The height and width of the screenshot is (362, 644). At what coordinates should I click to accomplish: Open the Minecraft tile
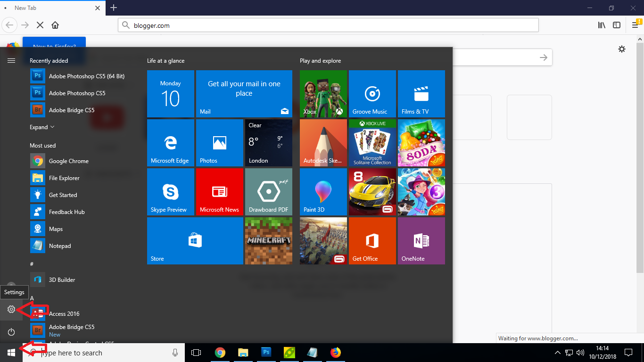click(x=269, y=241)
